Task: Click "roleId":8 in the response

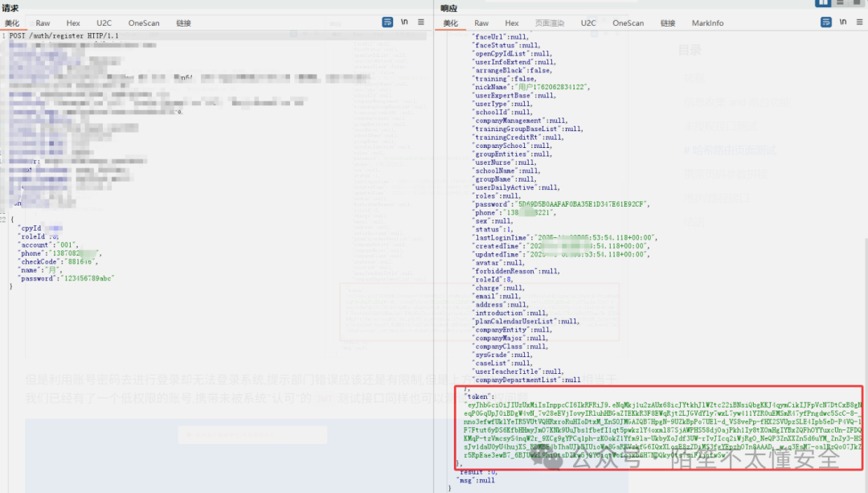Action: [x=493, y=279]
